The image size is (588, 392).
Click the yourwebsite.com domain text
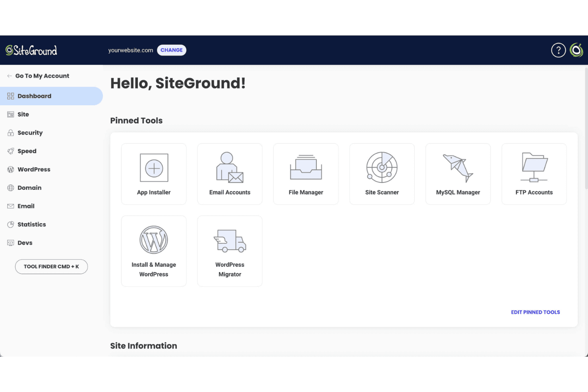click(x=131, y=50)
